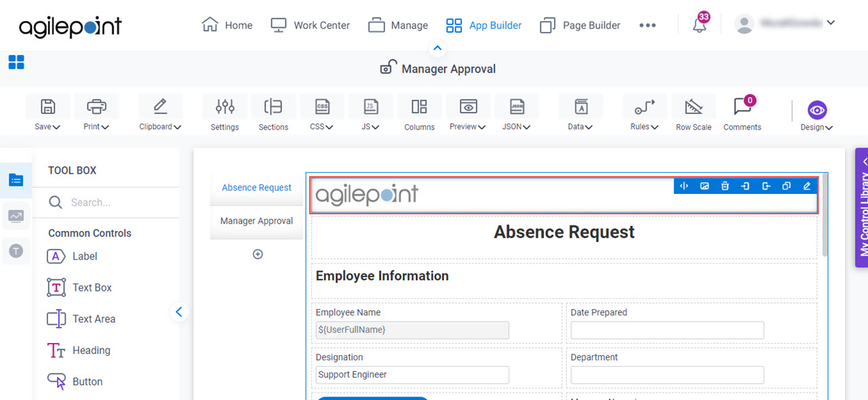Click the arrow-out icon on the row toolbar
Viewport: 868px width, 400px height.
click(x=766, y=186)
